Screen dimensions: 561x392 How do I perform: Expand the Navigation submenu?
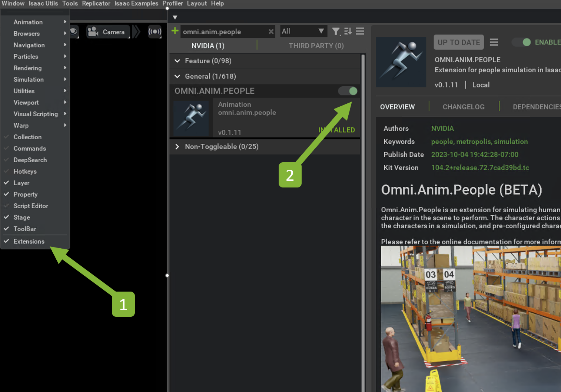[35, 45]
